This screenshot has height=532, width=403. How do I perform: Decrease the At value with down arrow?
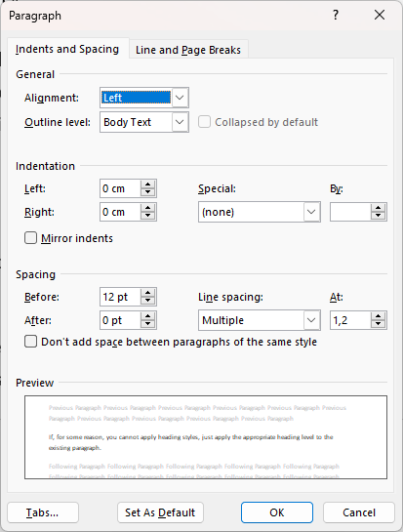click(379, 324)
